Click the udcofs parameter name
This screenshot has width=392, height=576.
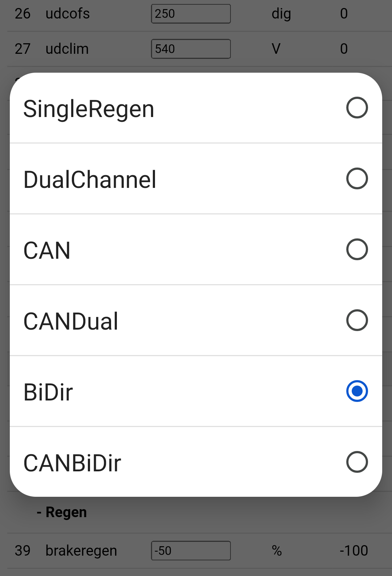68,14
